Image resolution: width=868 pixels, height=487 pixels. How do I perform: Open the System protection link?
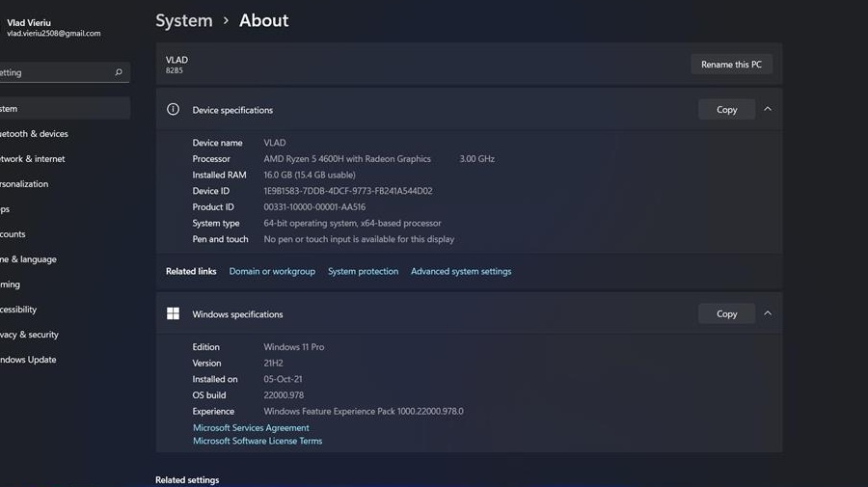tap(363, 272)
